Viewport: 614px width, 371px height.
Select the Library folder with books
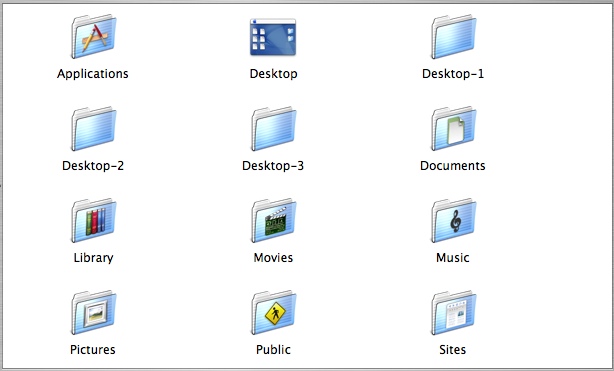click(93, 221)
